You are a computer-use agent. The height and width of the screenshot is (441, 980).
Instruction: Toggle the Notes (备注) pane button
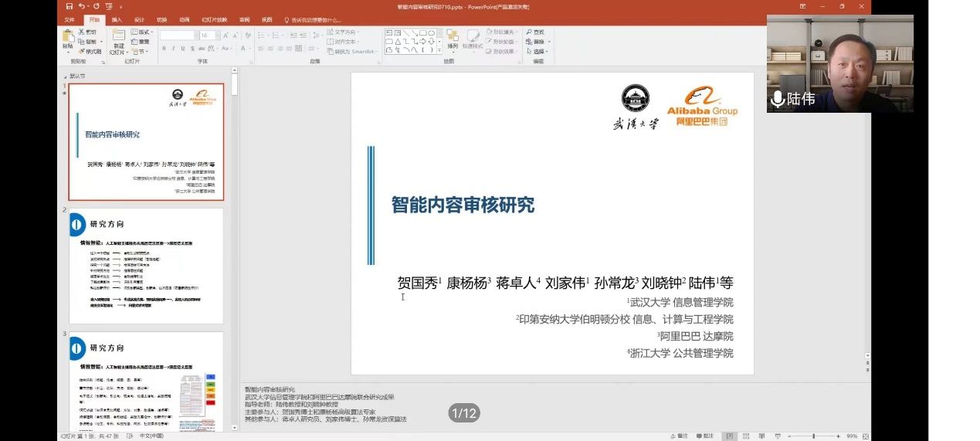680,436
